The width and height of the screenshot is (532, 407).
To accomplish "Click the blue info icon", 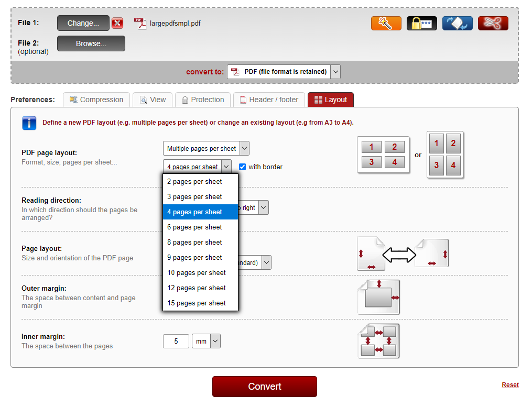I will (29, 123).
